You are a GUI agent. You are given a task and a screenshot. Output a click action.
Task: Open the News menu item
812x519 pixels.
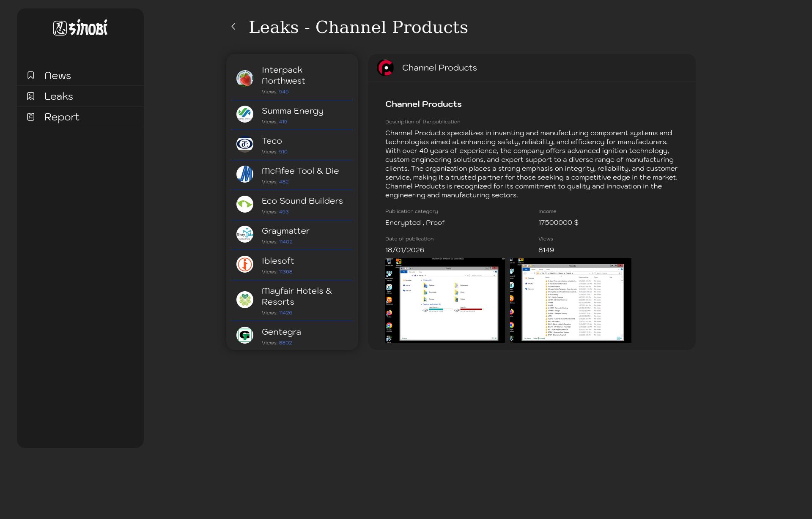tap(58, 76)
